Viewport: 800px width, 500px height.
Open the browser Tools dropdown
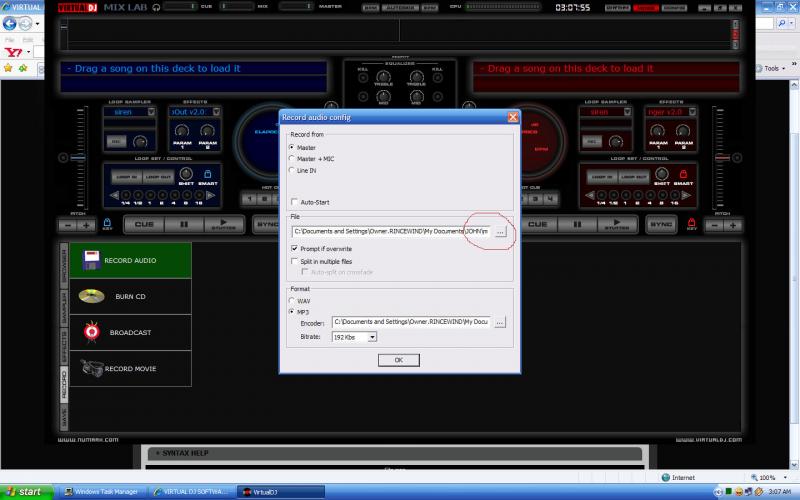click(x=771, y=68)
